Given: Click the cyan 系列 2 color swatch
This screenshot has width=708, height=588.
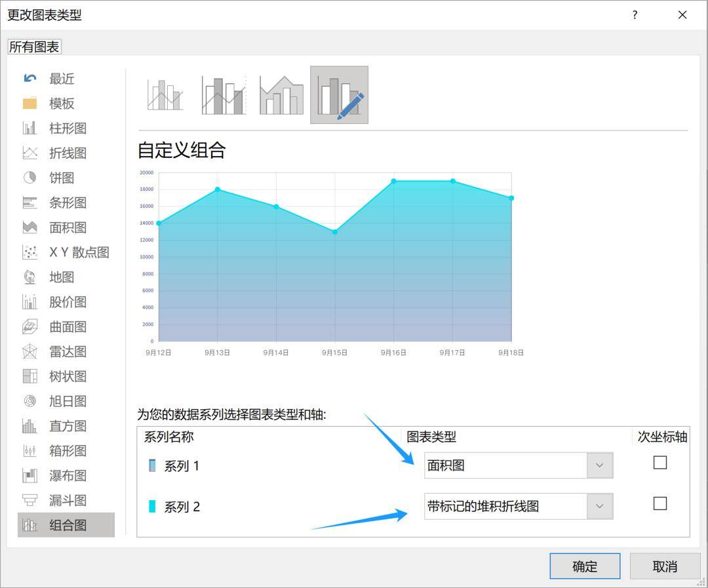Looking at the screenshot, I should click(152, 507).
